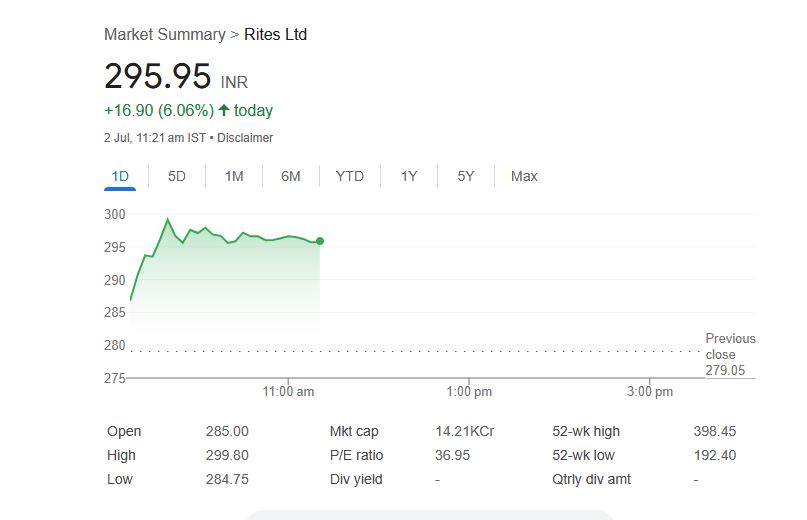The width and height of the screenshot is (807, 520).
Task: Switch to the 1D tab
Action: pos(120,177)
